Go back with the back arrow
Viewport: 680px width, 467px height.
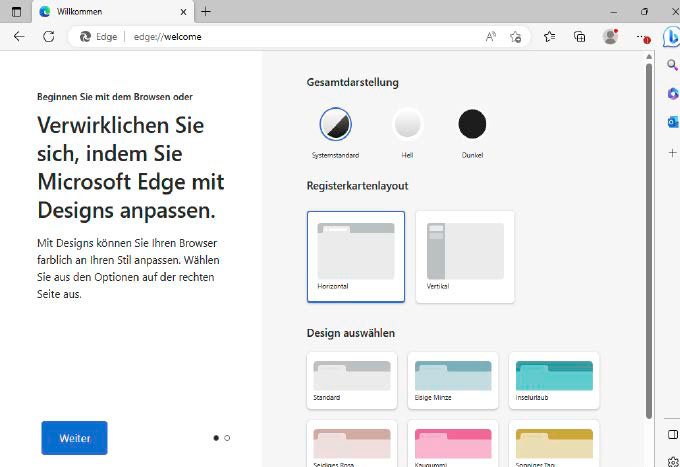point(19,36)
